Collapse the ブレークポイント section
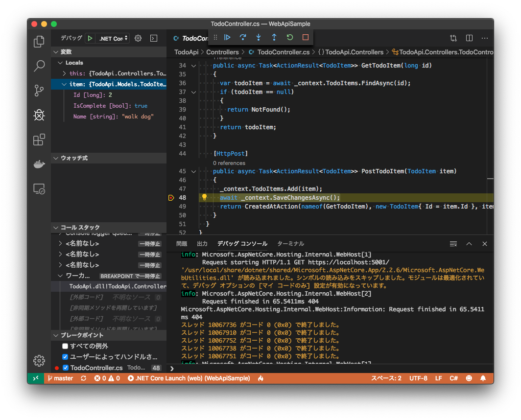The width and height of the screenshot is (521, 420). click(56, 335)
